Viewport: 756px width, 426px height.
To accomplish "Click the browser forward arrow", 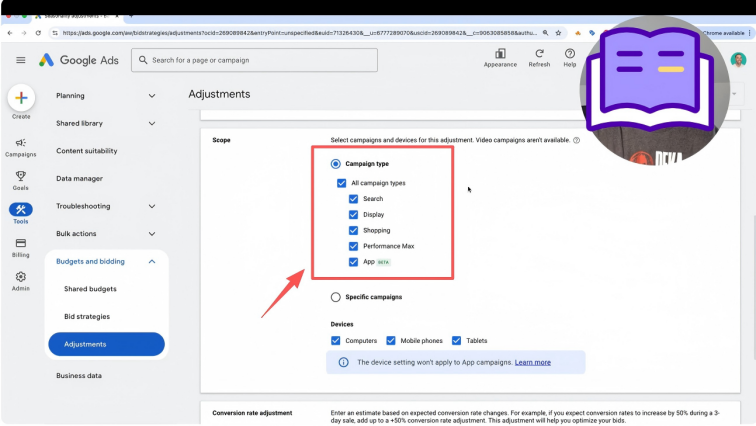I will [24, 33].
